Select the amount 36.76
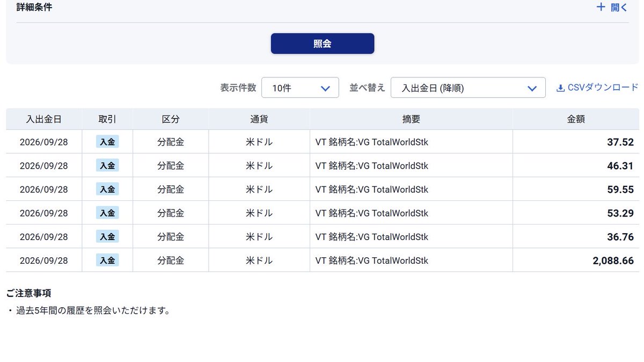This screenshot has height=362, width=644. pyautogui.click(x=620, y=237)
